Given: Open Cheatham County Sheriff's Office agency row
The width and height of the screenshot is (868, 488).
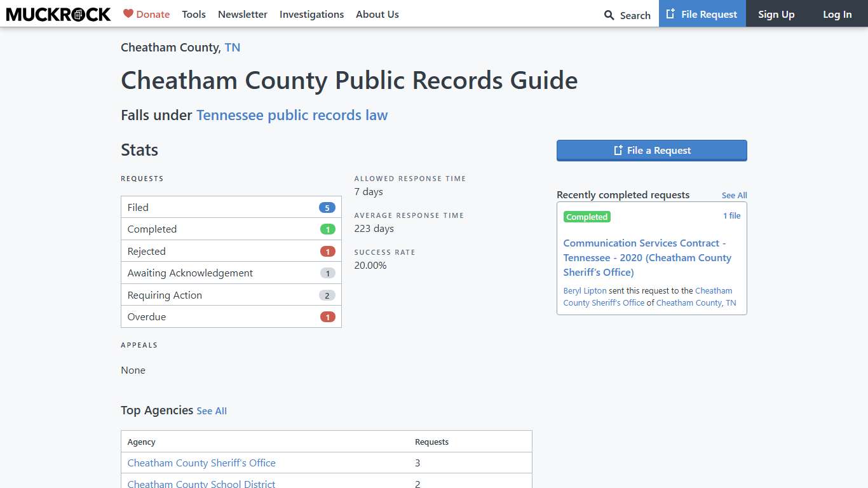Looking at the screenshot, I should (x=201, y=463).
